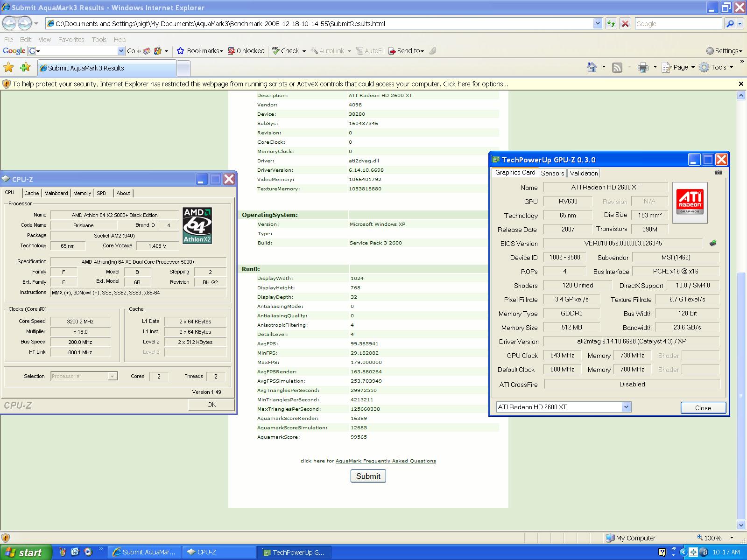Click the new tab button
This screenshot has width=747, height=560.
tap(183, 69)
